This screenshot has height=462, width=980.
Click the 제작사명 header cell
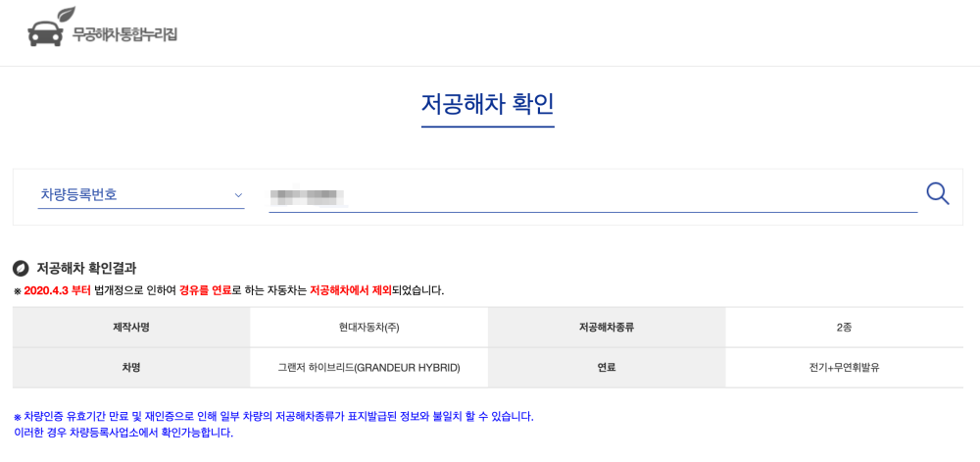[131, 328]
